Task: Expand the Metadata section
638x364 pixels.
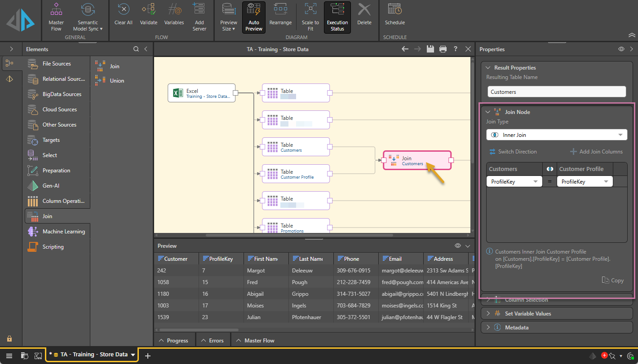Action: point(516,328)
